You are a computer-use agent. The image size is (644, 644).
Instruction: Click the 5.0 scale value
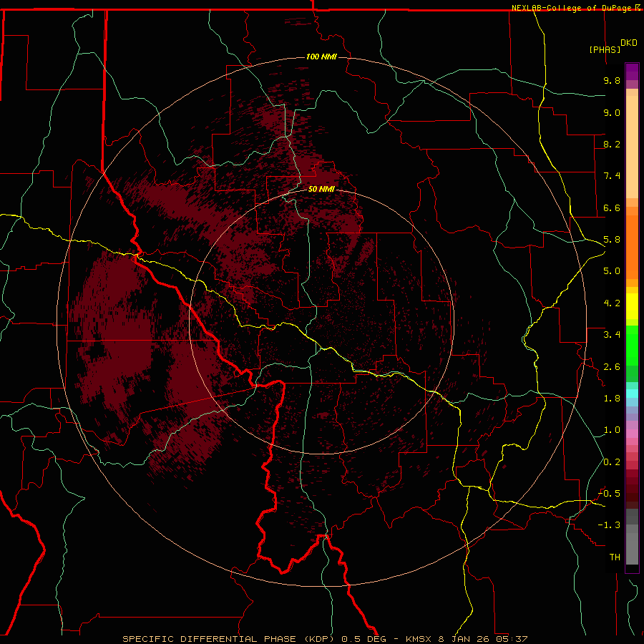(612, 271)
